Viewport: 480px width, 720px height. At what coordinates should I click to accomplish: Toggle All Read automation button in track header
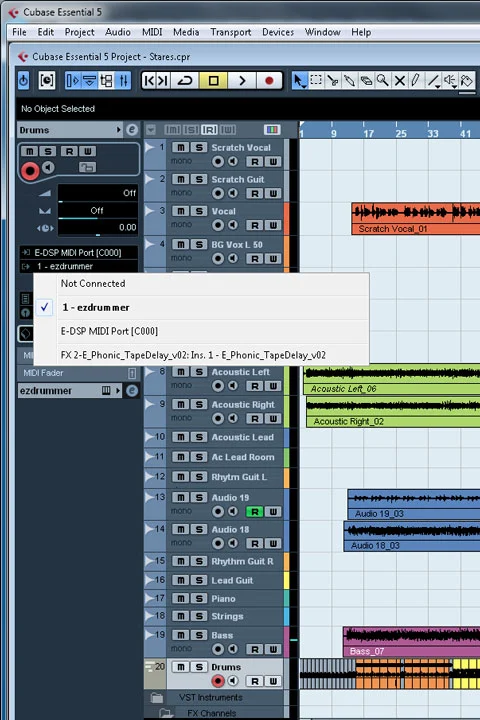click(x=209, y=130)
